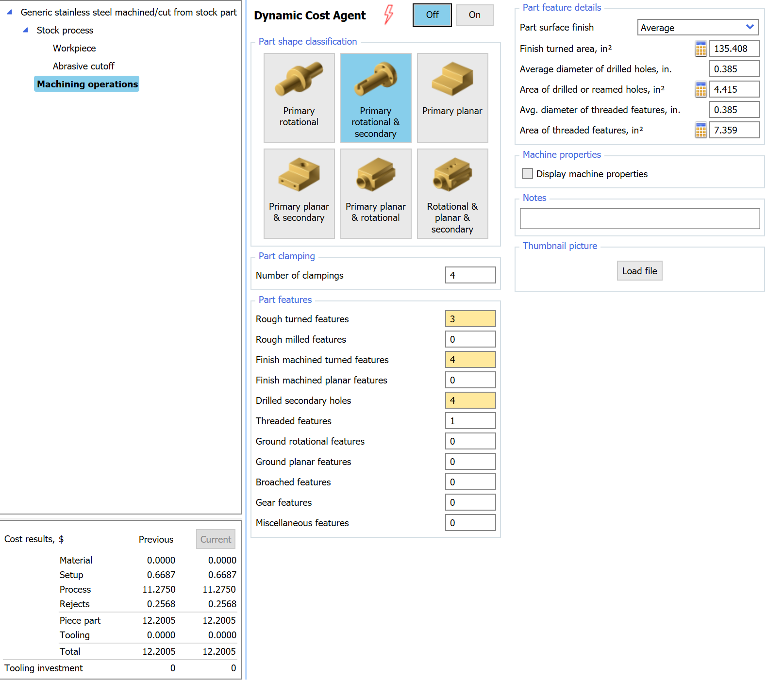The height and width of the screenshot is (681, 784).
Task: Turn the Dynamic Cost Agent Off
Action: point(432,15)
